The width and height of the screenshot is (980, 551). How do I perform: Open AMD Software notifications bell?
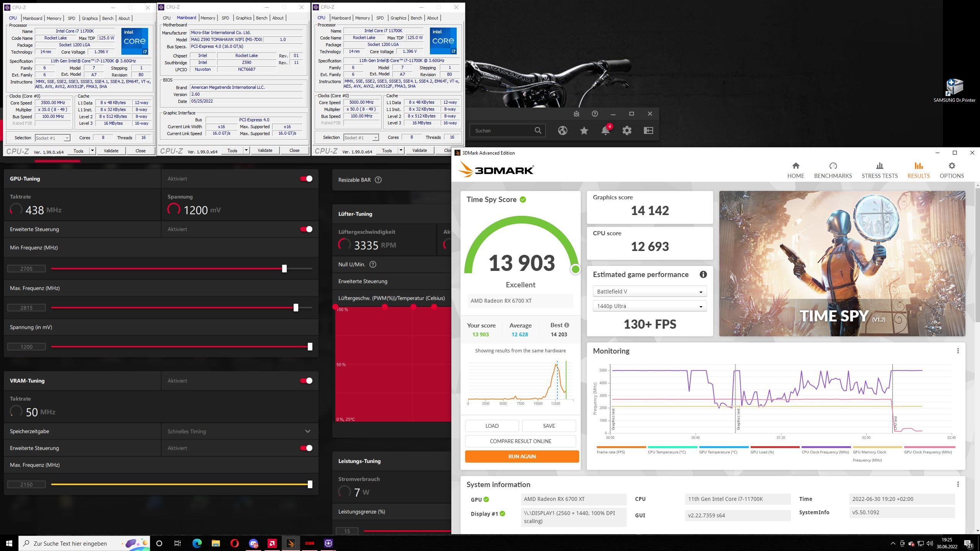point(605,131)
